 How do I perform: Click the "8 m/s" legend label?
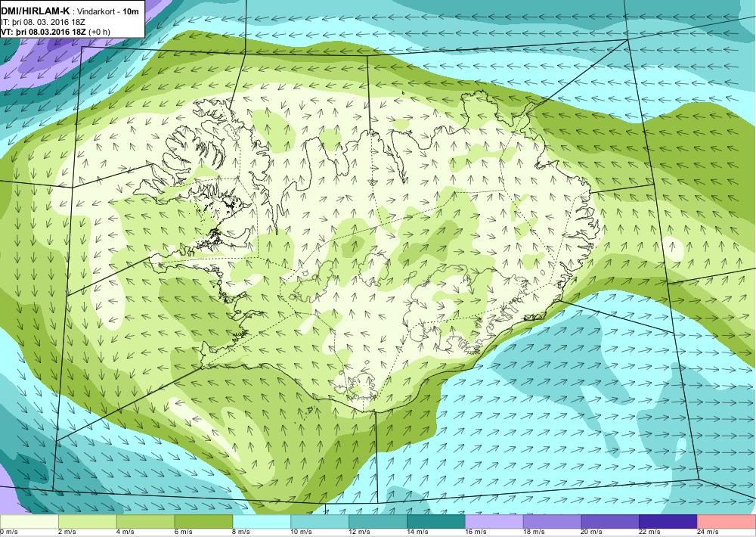click(242, 532)
